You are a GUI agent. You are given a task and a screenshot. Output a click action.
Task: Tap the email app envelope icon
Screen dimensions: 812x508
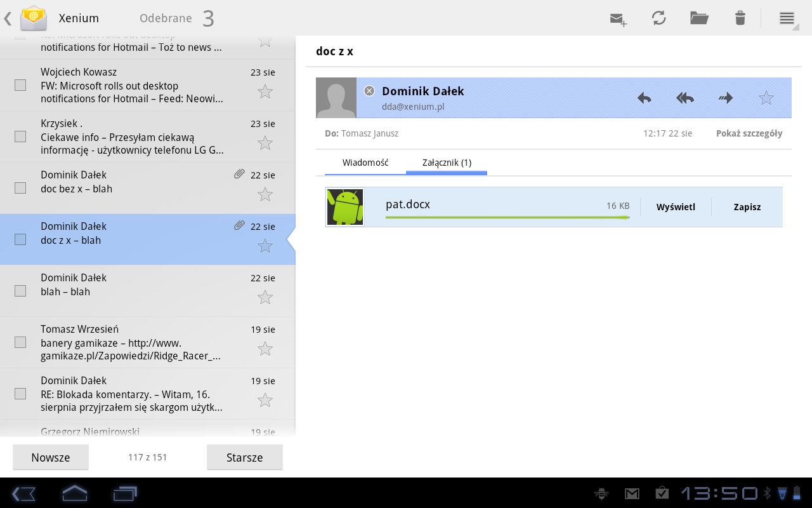pos(34,18)
